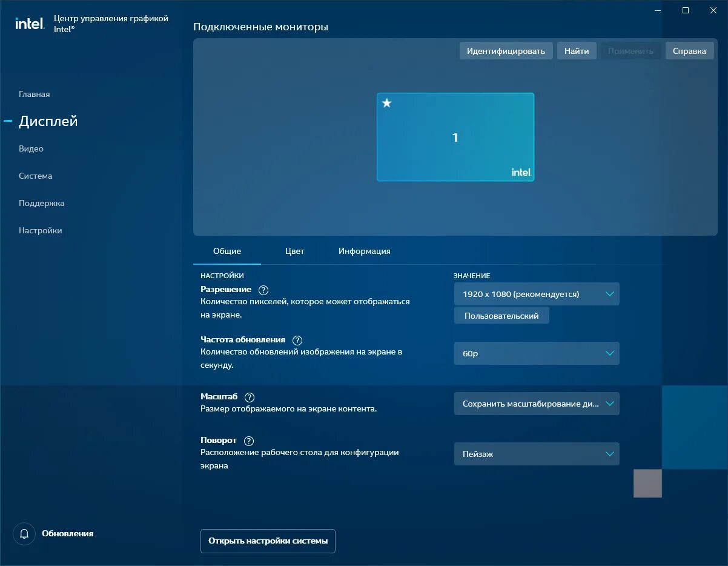This screenshot has height=566, width=728.
Task: Click the Идентифицировать button
Action: tap(506, 51)
